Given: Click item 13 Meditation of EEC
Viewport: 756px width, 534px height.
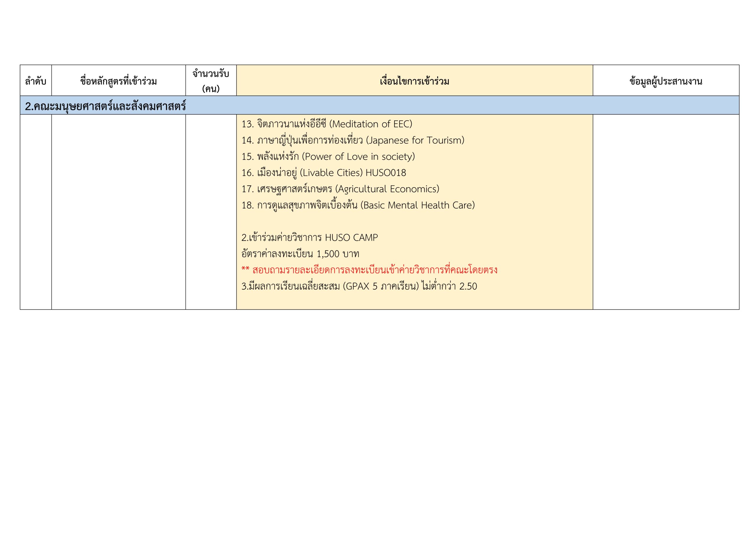Looking at the screenshot, I should [327, 124].
